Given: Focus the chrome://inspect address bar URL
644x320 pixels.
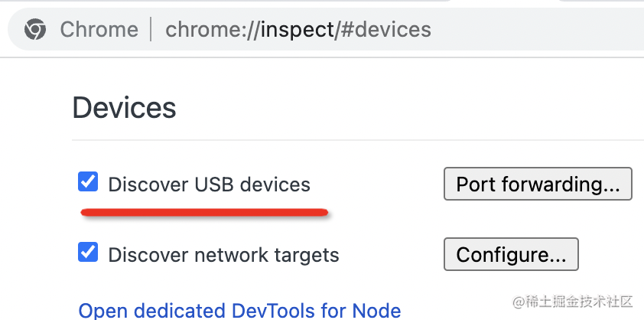Looking at the screenshot, I should pyautogui.click(x=298, y=30).
